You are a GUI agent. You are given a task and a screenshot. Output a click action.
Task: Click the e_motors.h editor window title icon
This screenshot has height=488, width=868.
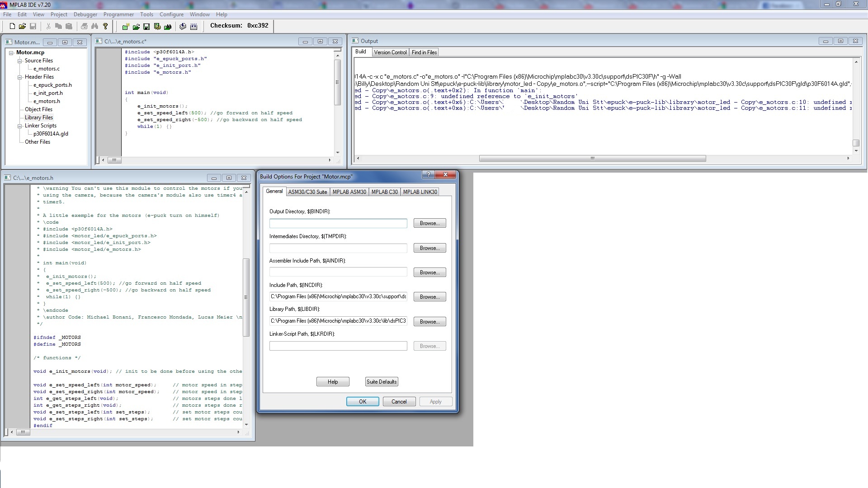[x=8, y=178]
